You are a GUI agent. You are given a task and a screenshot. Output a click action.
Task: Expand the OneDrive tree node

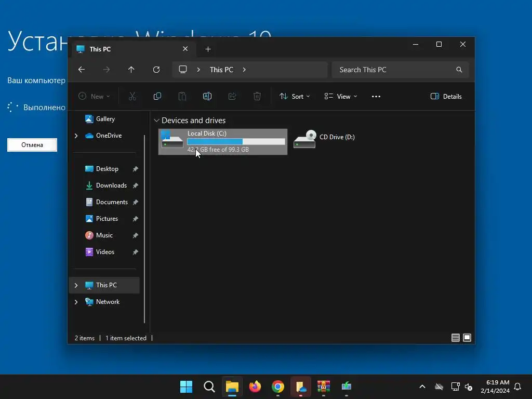[76, 136]
